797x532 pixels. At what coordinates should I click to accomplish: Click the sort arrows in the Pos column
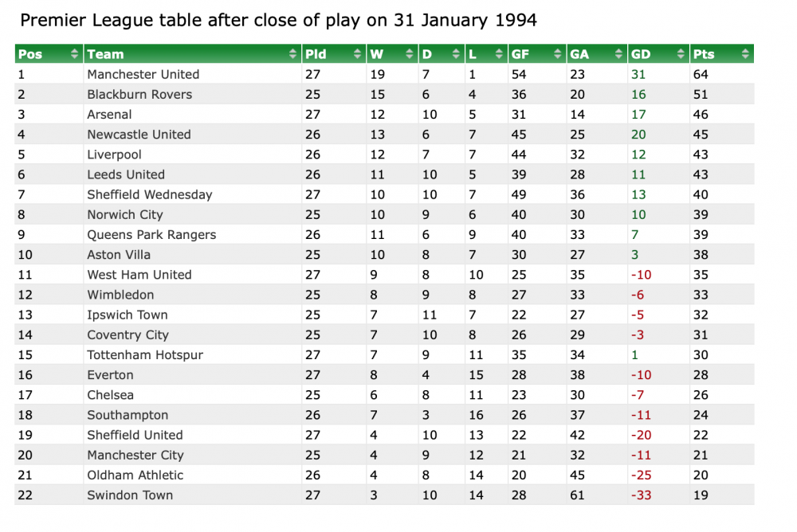tap(75, 54)
